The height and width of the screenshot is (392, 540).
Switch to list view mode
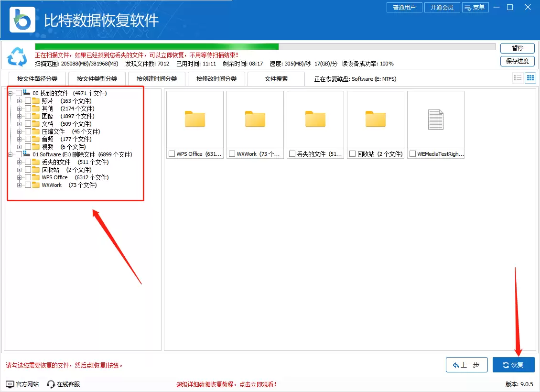pyautogui.click(x=518, y=77)
